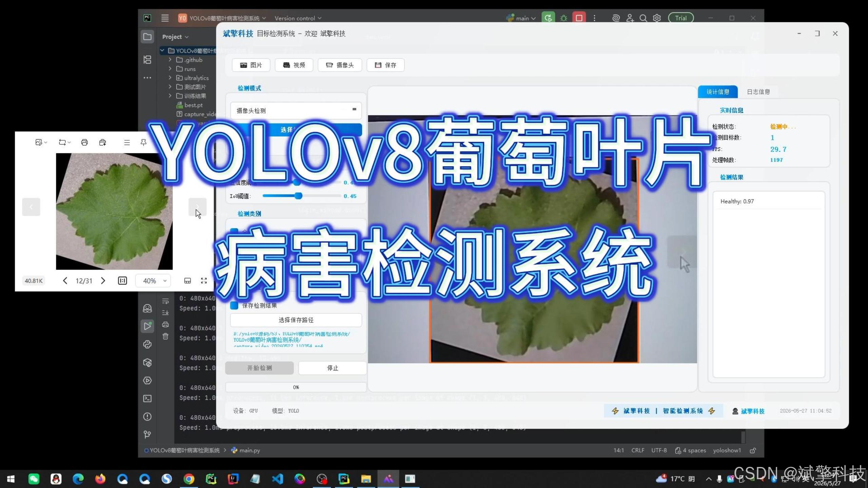Expand the .github folder in project tree

pos(170,60)
